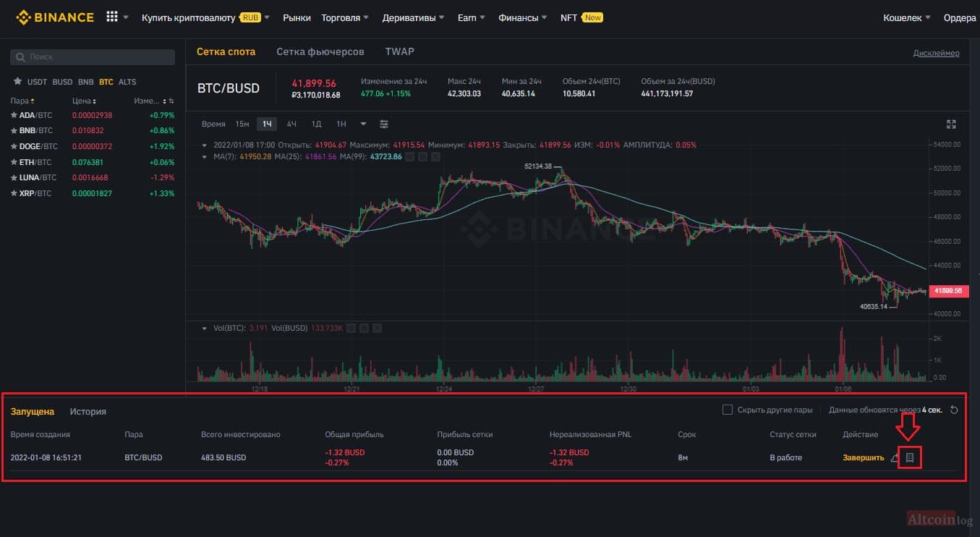Click the Binance logo

[55, 17]
